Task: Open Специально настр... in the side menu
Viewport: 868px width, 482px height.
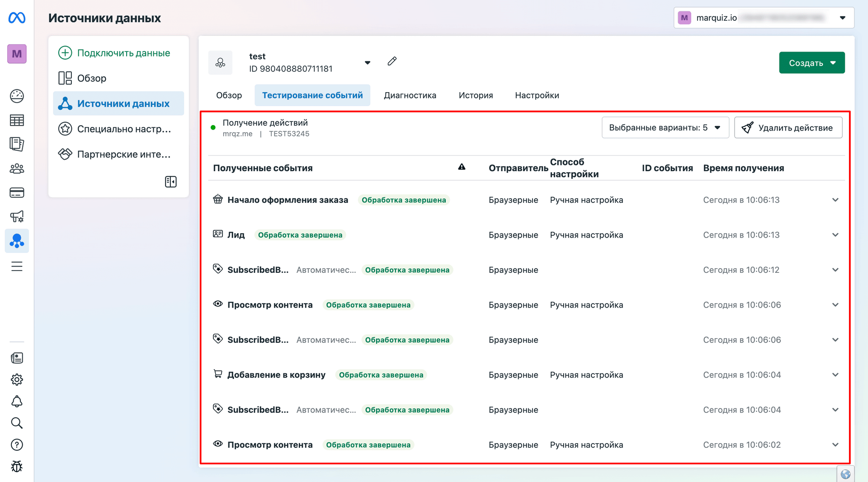Action: pos(118,129)
